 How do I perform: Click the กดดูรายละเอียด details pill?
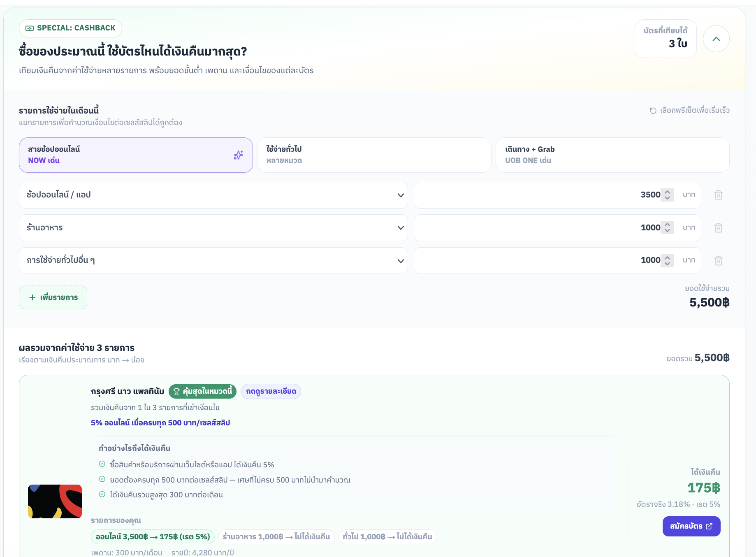tap(271, 391)
